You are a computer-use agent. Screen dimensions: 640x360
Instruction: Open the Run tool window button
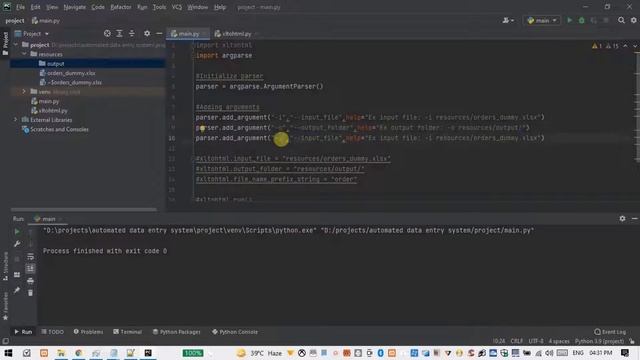tap(23, 332)
